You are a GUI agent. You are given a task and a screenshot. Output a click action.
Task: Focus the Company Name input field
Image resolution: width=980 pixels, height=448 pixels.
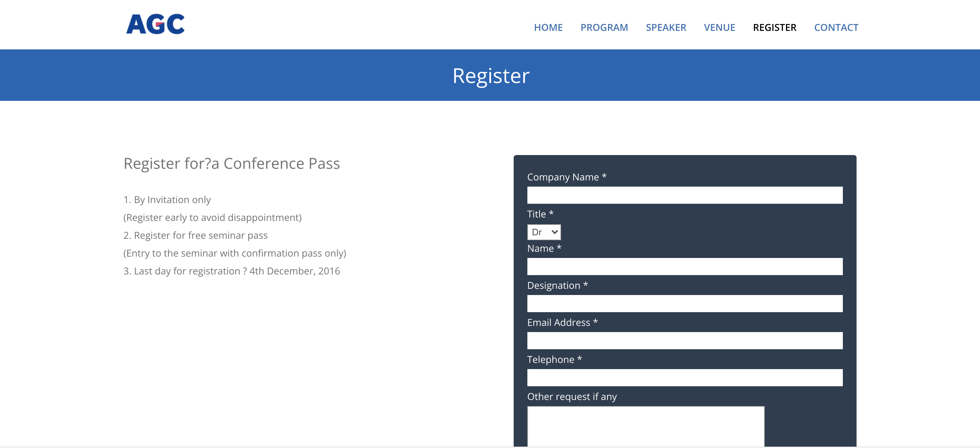click(x=685, y=195)
